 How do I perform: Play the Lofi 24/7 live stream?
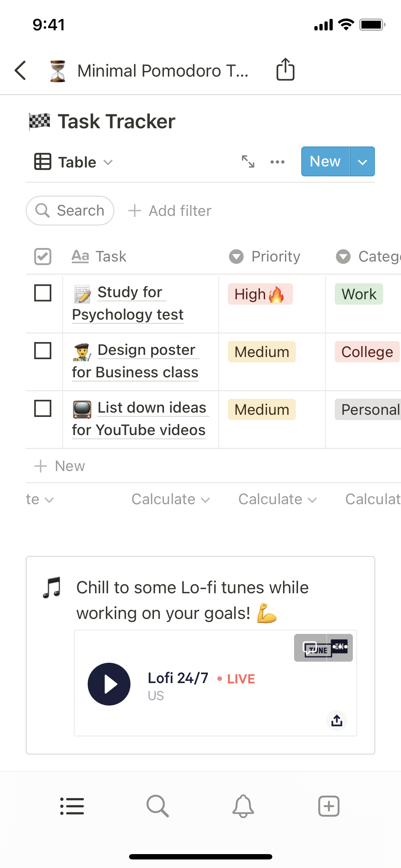tap(109, 684)
